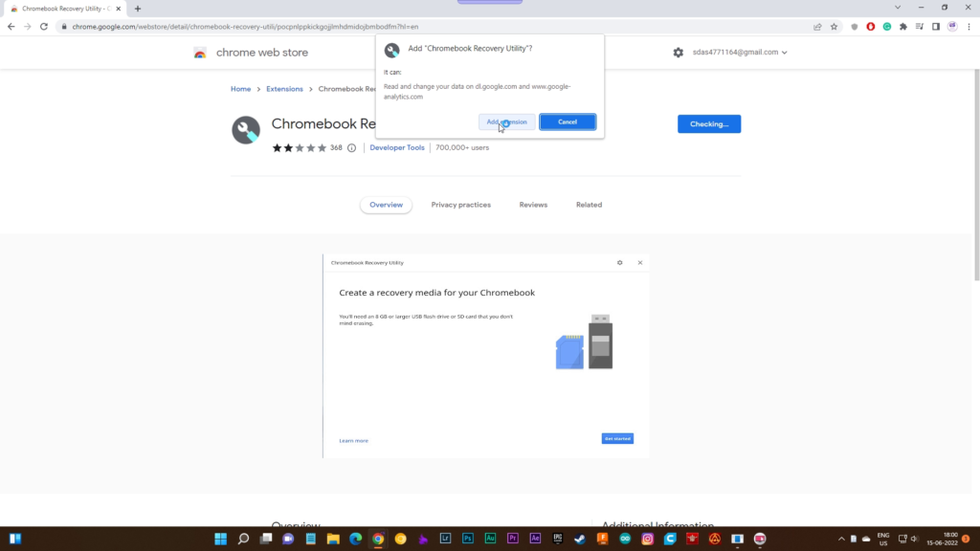Click the chrome web store logo
The width and height of the screenshot is (980, 551).
pos(251,53)
